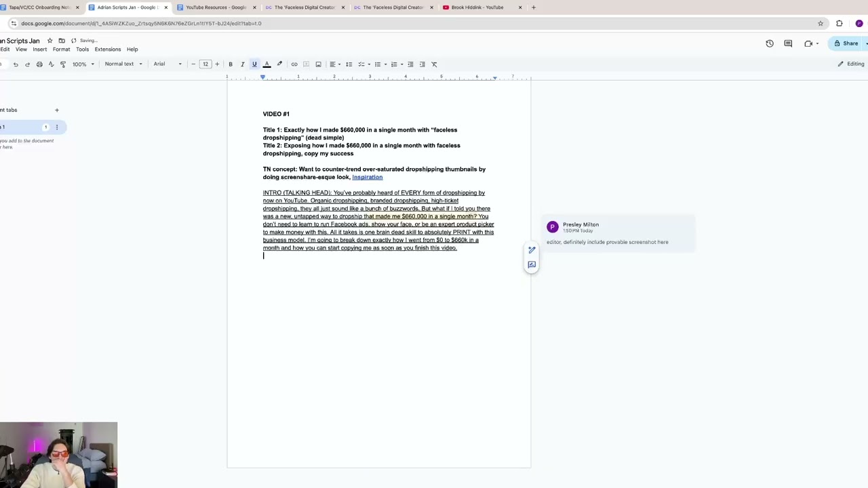Image resolution: width=868 pixels, height=488 pixels.
Task: Click the VIDEO #1 heading text
Action: pyautogui.click(x=276, y=114)
